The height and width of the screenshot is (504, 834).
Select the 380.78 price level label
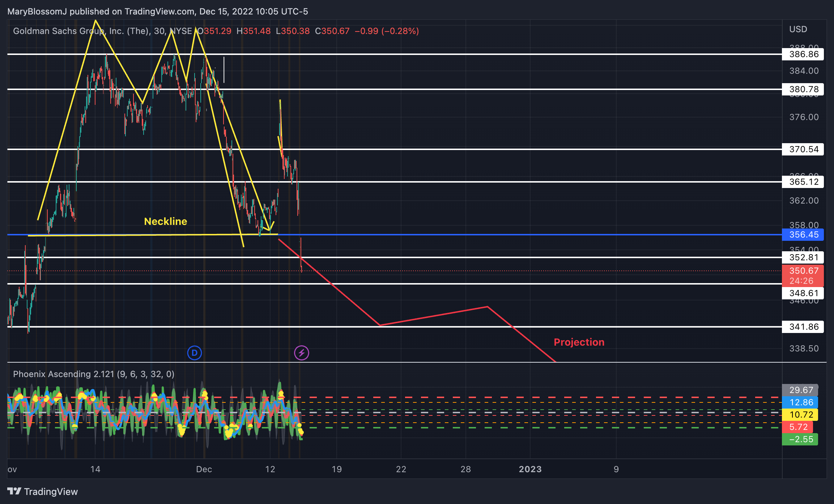[x=803, y=89]
